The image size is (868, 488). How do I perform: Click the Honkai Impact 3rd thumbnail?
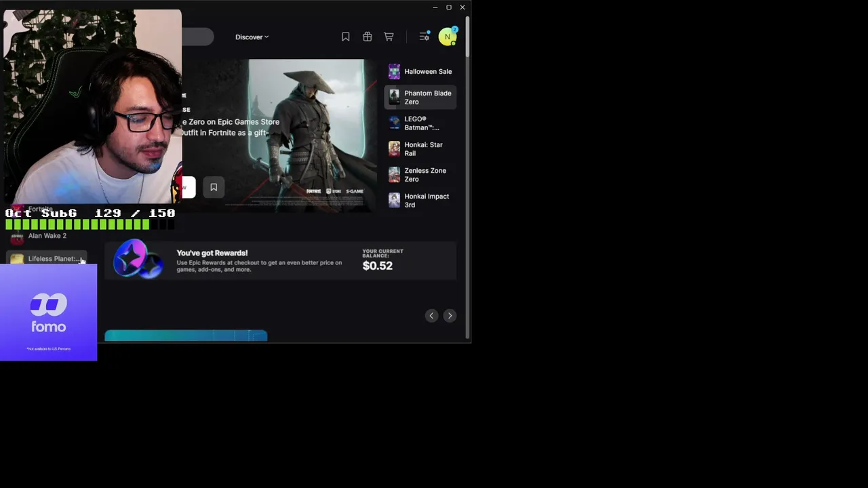click(x=394, y=201)
